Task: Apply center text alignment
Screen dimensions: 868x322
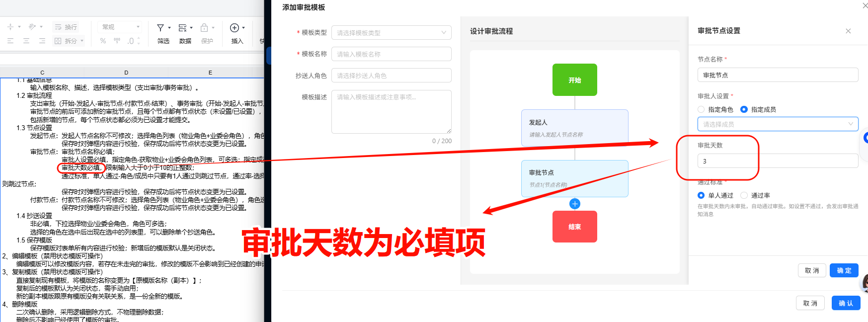Action: (26, 41)
